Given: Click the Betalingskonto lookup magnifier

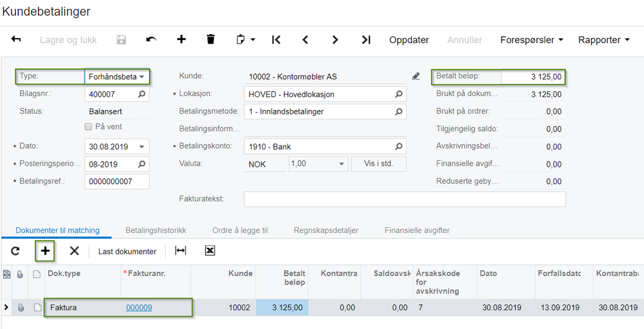Looking at the screenshot, I should (398, 146).
